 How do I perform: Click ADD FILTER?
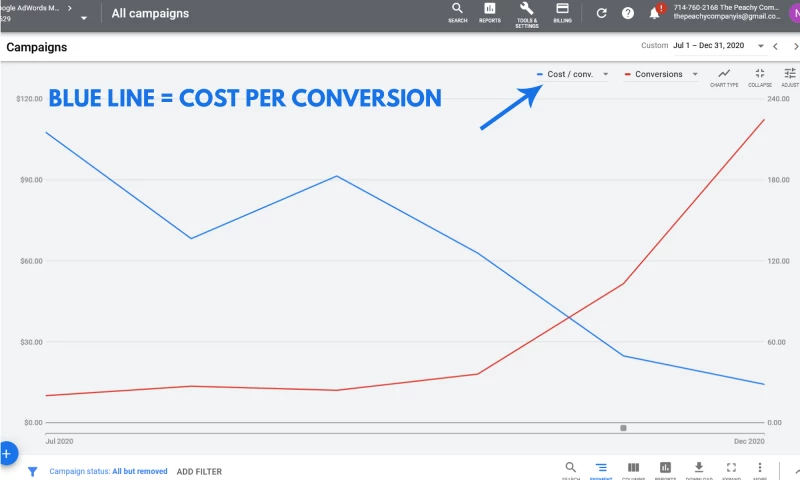click(x=199, y=471)
